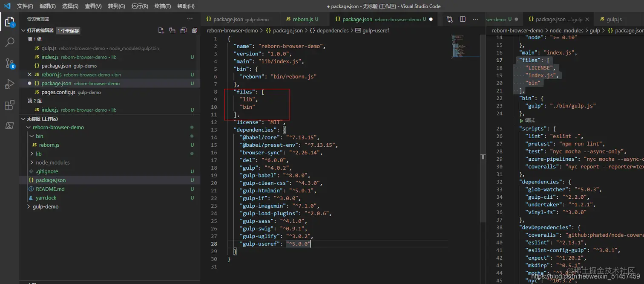The height and width of the screenshot is (284, 644).
Task: Switch to the package.json gulp-demo tab
Action: tap(240, 19)
